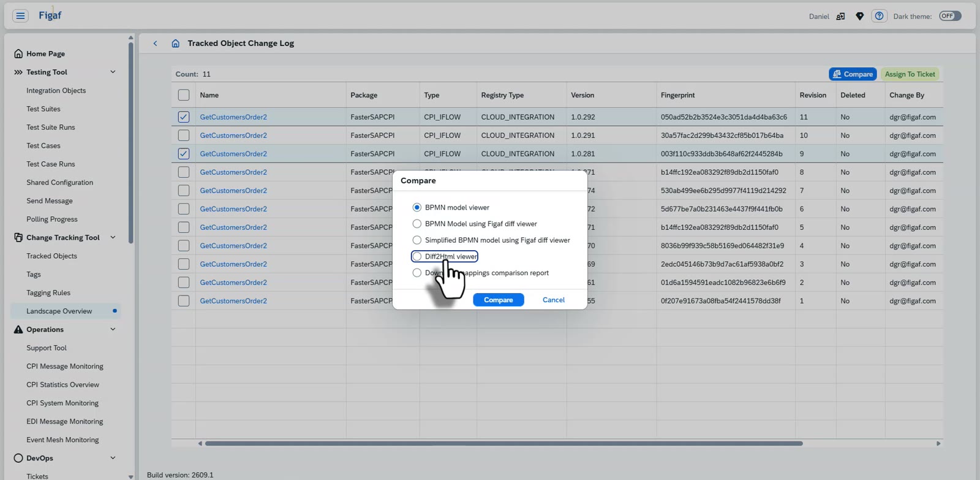
Task: Check the row with version 1.0.291
Action: click(x=184, y=135)
